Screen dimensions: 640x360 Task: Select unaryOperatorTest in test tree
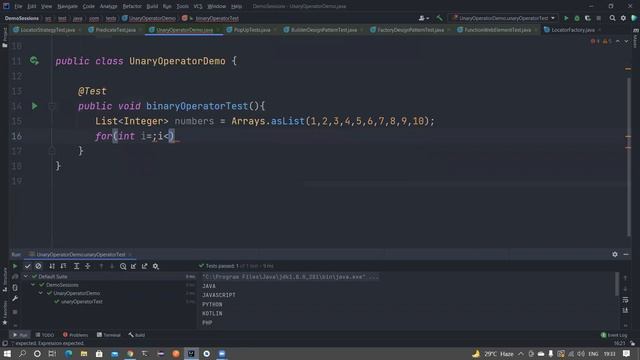[82, 302]
